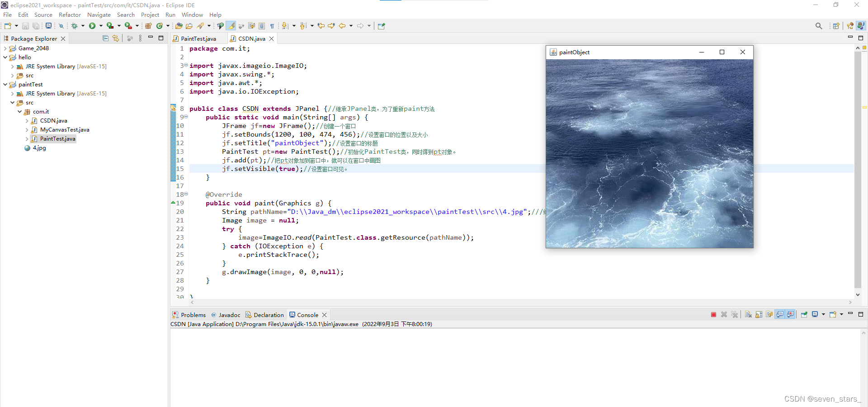868x407 pixels.
Task: Open the Declaration tab
Action: (264, 315)
